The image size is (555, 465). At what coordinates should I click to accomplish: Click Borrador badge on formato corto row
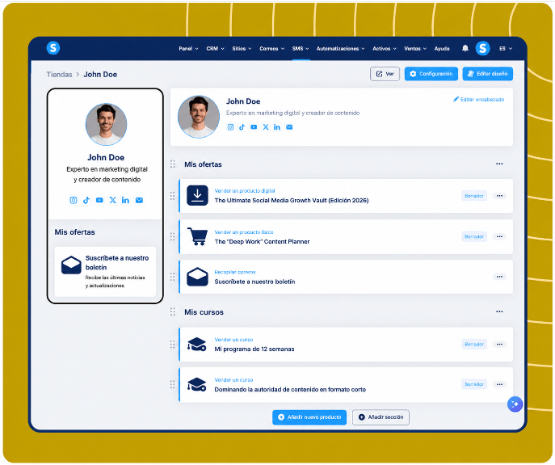point(474,384)
